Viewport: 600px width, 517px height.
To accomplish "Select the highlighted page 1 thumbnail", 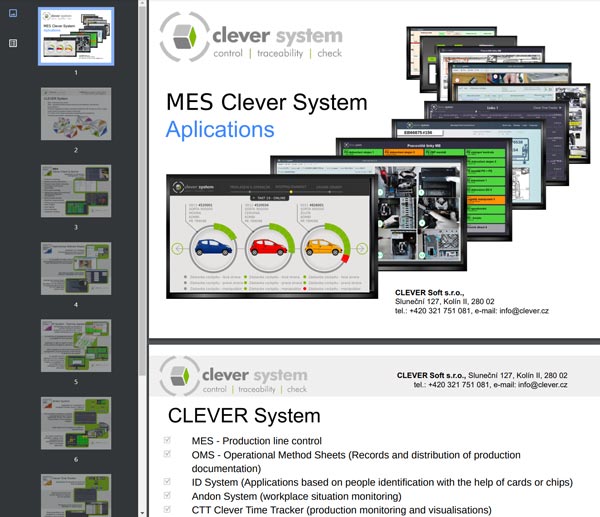I will [76, 36].
